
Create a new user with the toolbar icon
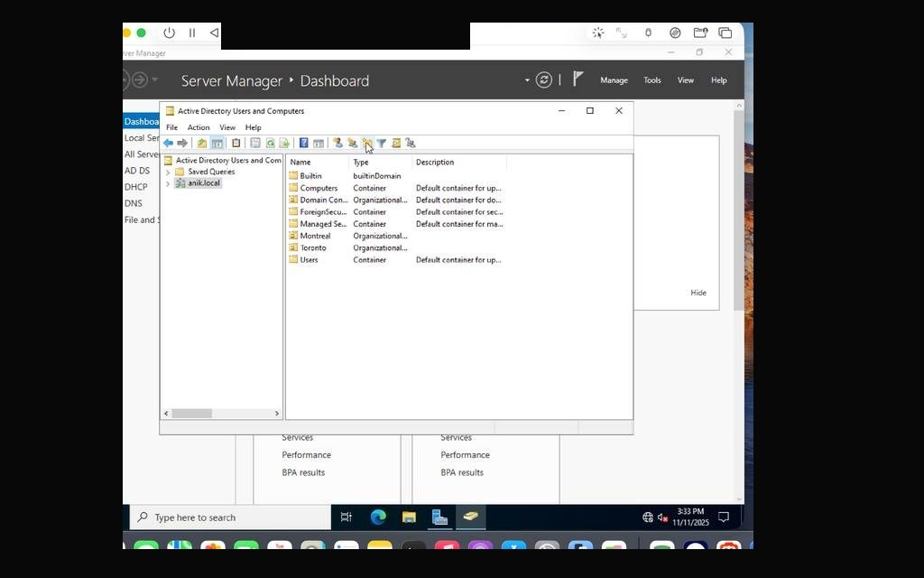[x=337, y=144]
